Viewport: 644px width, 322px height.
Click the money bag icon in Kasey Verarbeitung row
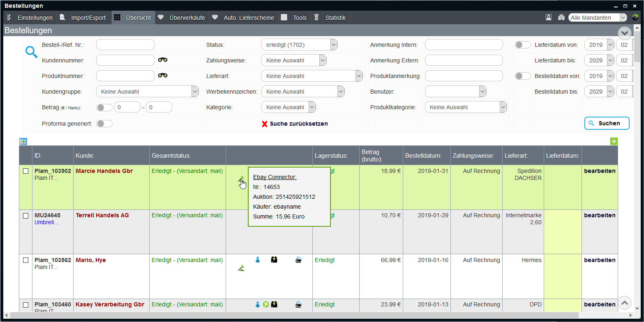tap(258, 304)
